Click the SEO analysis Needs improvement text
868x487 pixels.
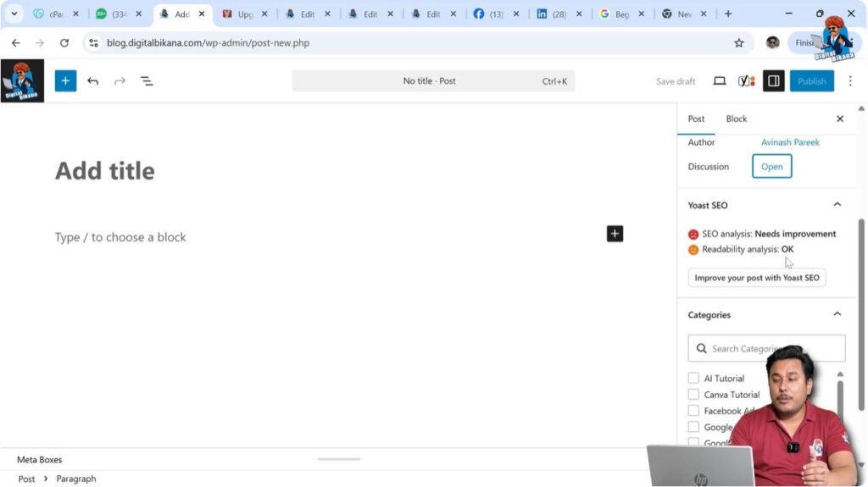(x=769, y=234)
